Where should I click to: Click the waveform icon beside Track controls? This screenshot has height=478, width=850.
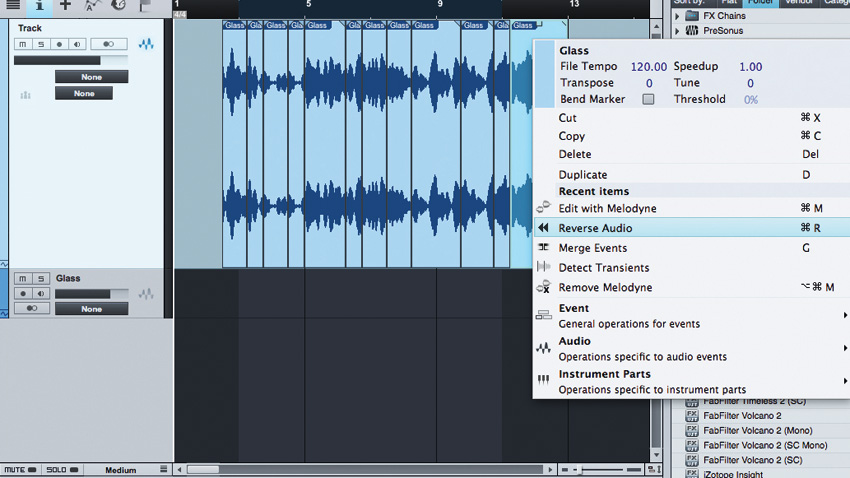click(146, 44)
